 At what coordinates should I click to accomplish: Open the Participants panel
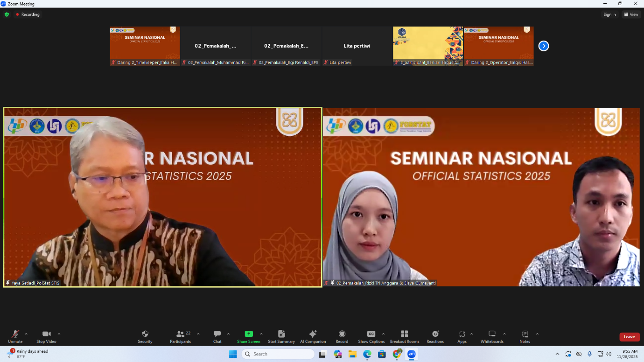(x=181, y=336)
